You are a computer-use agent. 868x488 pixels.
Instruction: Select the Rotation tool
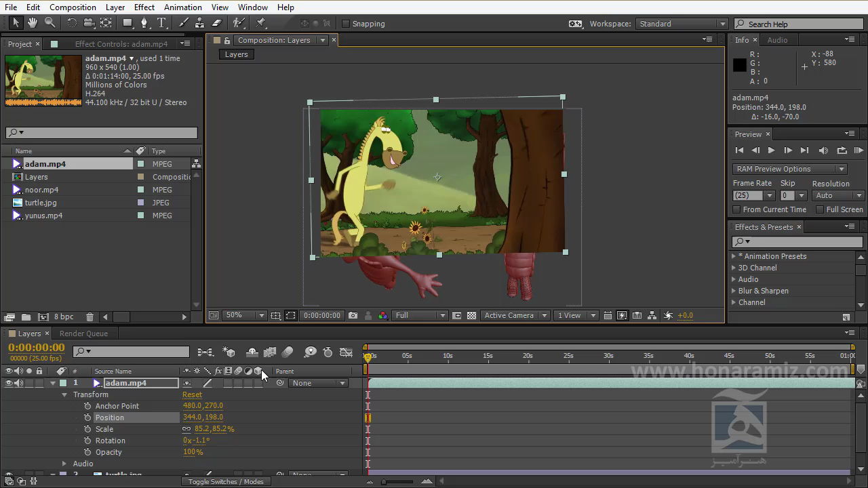[72, 23]
